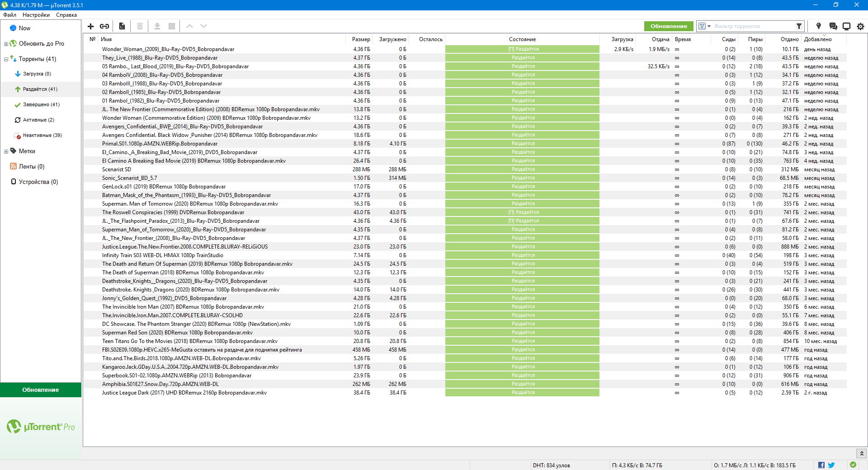Click download speed status П: 4.3 КБ/с
The width and height of the screenshot is (868, 470).
pyautogui.click(x=637, y=465)
